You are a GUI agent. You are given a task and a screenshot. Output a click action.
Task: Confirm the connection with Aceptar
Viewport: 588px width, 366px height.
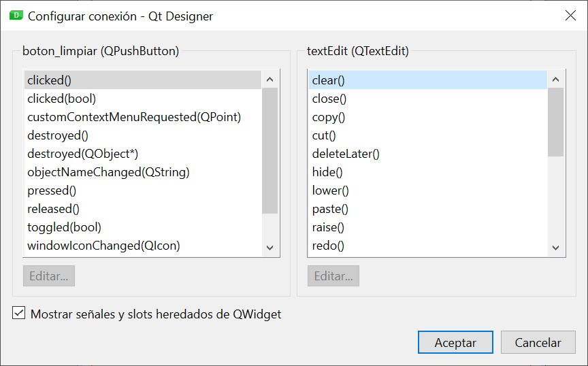pyautogui.click(x=455, y=342)
